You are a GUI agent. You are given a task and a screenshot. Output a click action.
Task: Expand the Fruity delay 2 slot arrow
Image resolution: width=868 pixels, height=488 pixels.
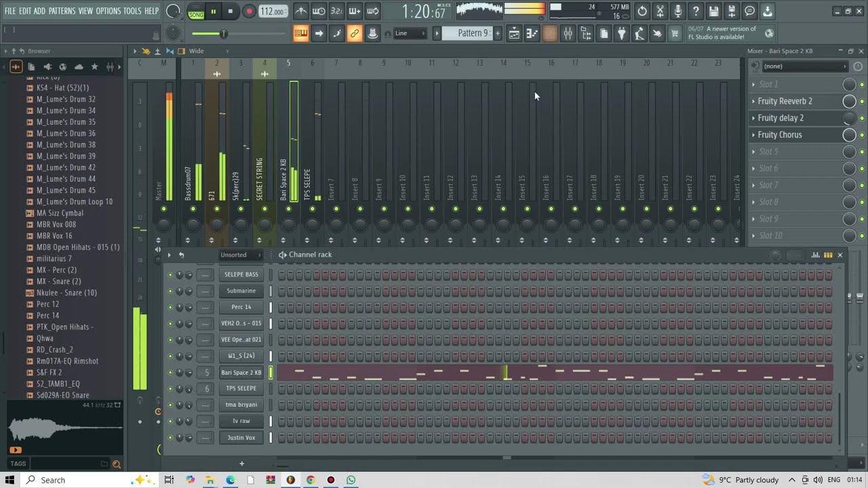coord(753,118)
